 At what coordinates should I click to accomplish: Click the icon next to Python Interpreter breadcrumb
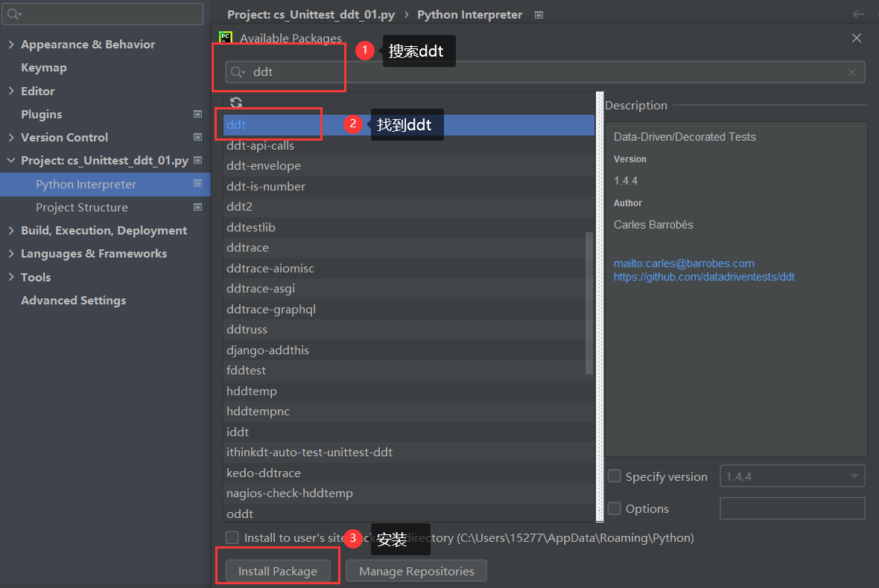[539, 15]
